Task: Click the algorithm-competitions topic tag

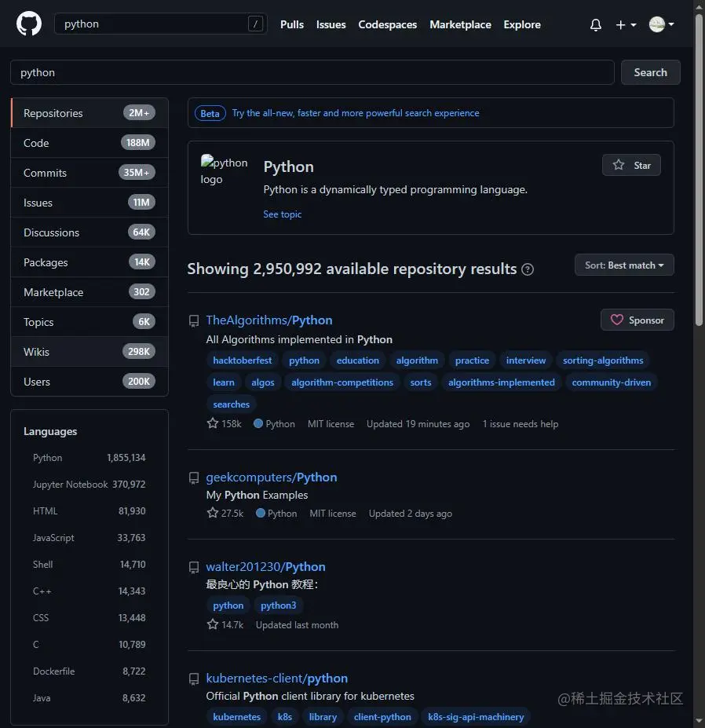Action: (x=342, y=382)
